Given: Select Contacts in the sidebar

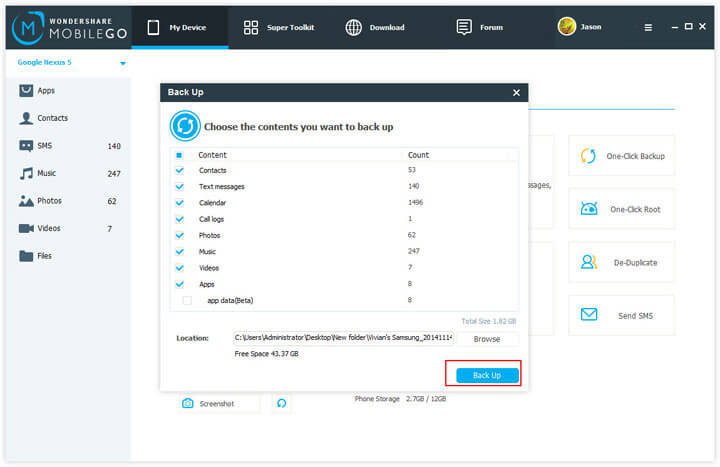Looking at the screenshot, I should (x=69, y=118).
